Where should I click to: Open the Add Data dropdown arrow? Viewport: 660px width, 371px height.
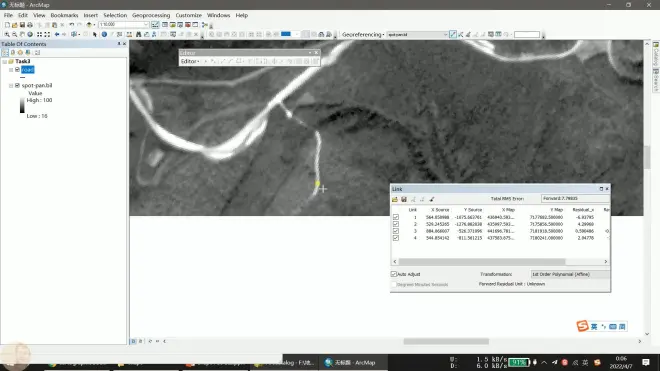(x=94, y=25)
